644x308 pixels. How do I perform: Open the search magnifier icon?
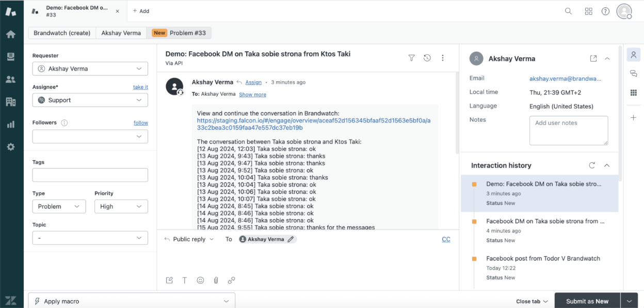568,11
